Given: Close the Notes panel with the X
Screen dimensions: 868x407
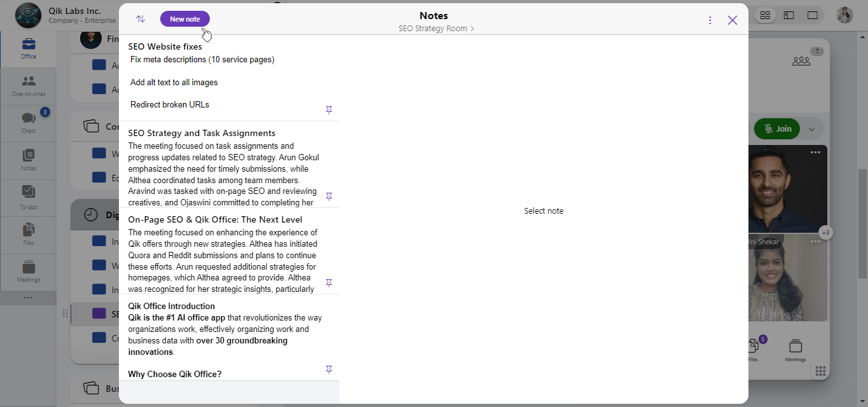Looking at the screenshot, I should tap(733, 20).
